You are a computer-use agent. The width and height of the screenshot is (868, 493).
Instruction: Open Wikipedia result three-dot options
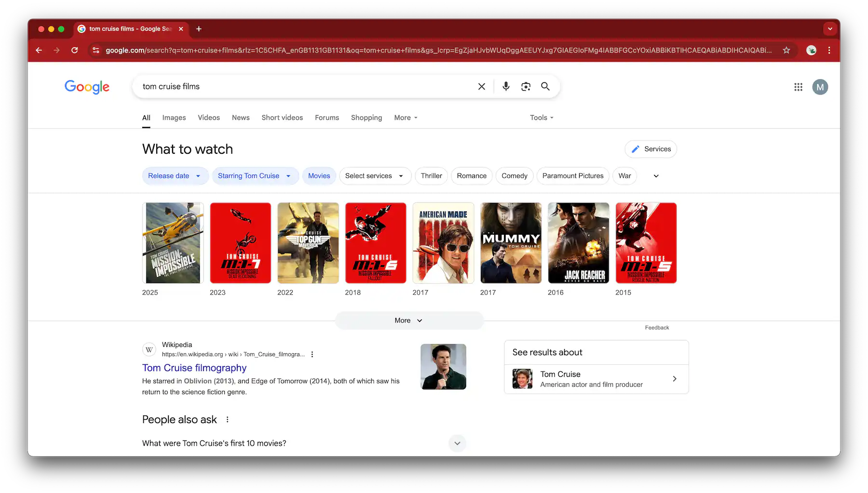(312, 354)
